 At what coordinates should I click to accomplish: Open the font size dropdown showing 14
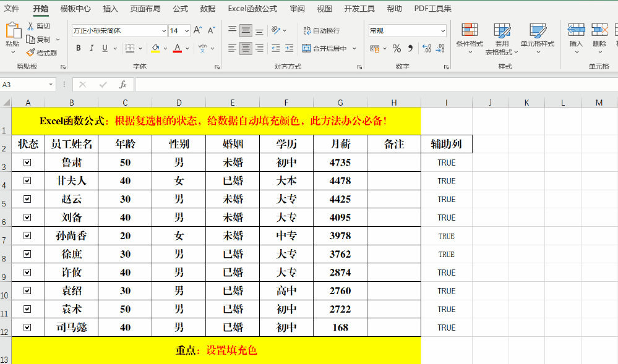[187, 31]
